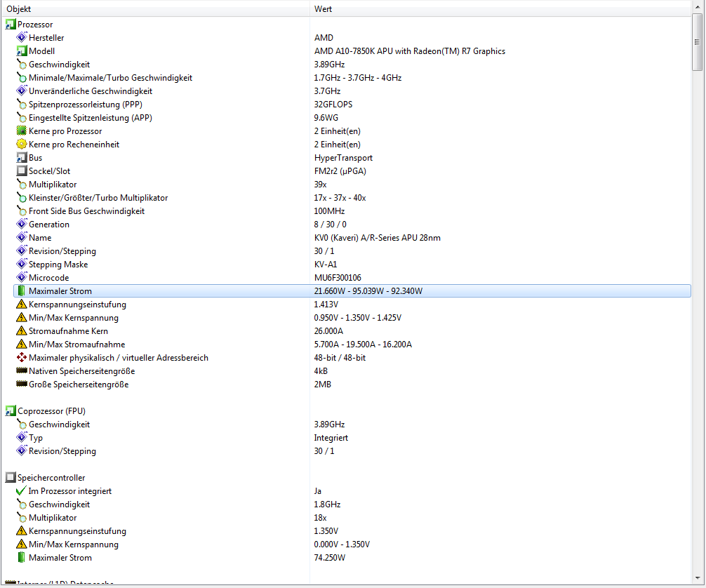Click the red arrows icon for Adressbereich
Screen dimensions: 706x588
(22, 357)
